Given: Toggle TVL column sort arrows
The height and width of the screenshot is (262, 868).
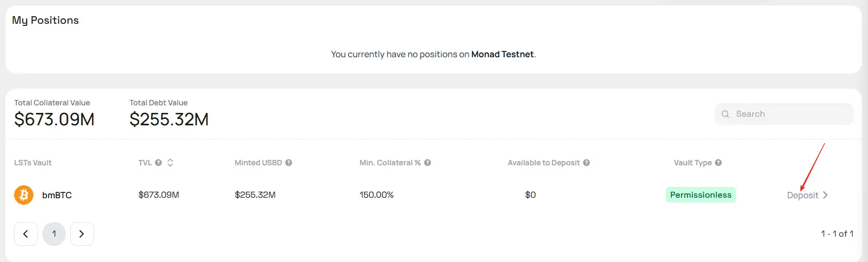Looking at the screenshot, I should point(170,163).
